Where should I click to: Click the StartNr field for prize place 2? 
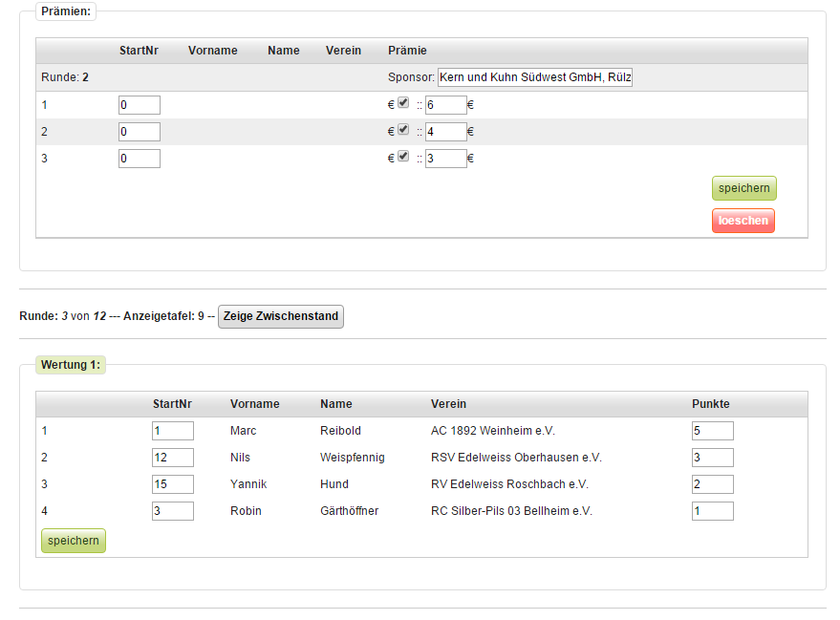(x=140, y=132)
